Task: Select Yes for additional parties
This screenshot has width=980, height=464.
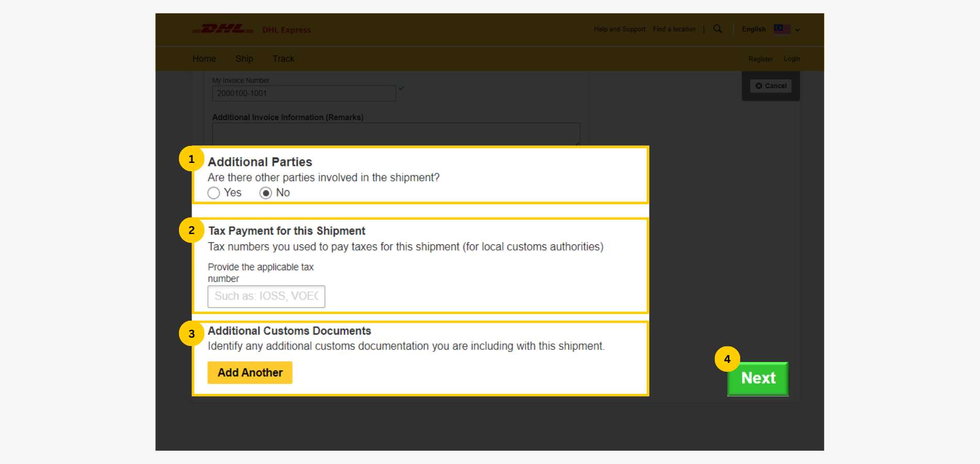Action: (214, 193)
